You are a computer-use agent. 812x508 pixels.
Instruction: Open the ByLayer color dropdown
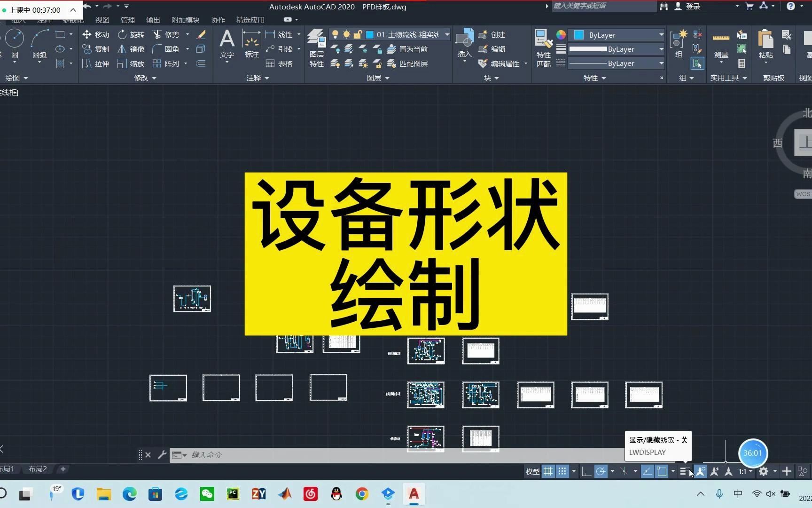[661, 35]
